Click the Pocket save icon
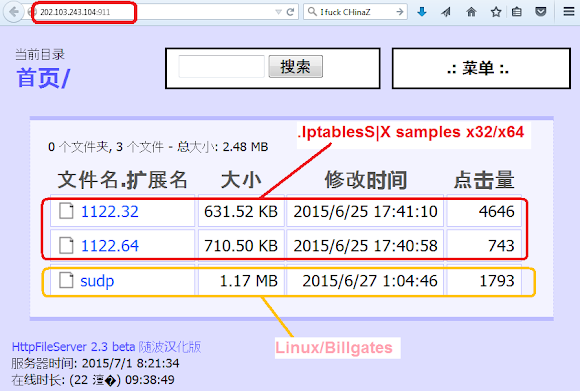The width and height of the screenshot is (580, 391). (x=541, y=12)
